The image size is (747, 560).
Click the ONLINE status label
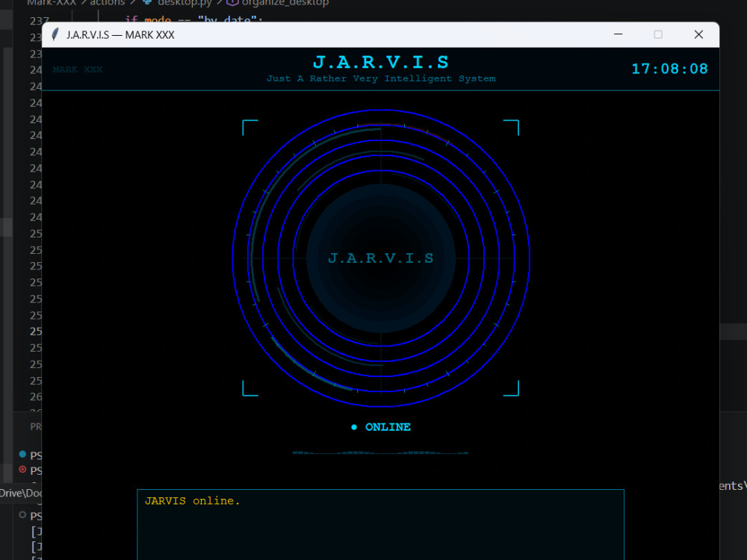[x=388, y=427]
